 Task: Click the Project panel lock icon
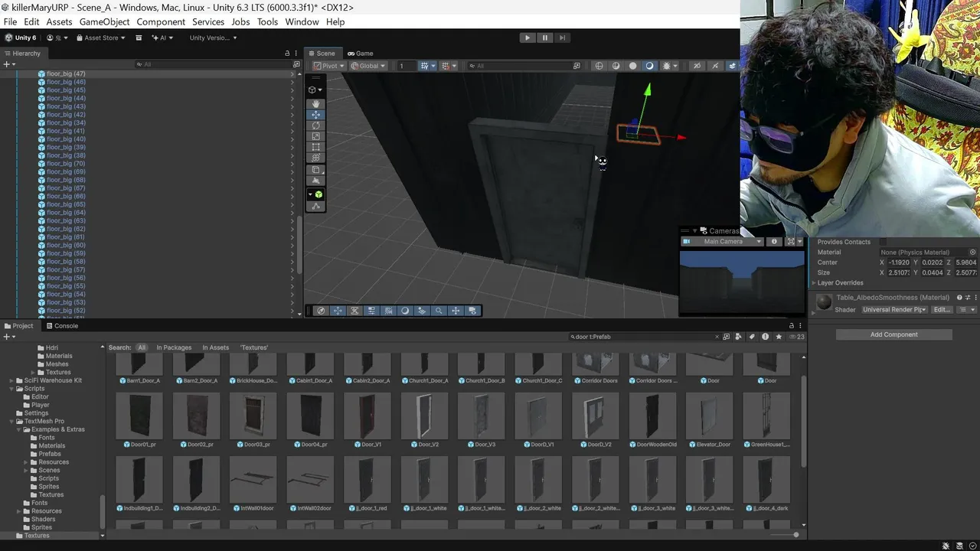791,325
